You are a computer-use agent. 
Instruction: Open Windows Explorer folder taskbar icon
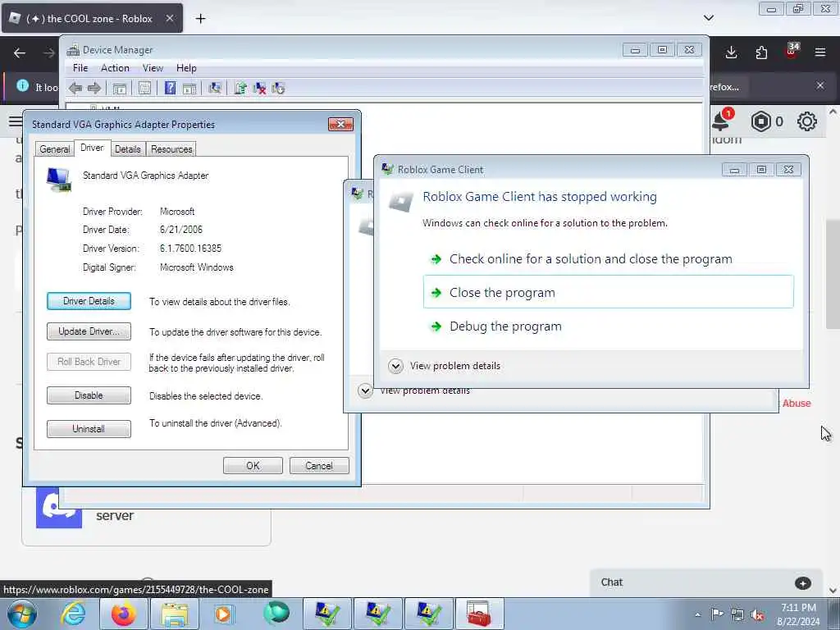pyautogui.click(x=174, y=614)
